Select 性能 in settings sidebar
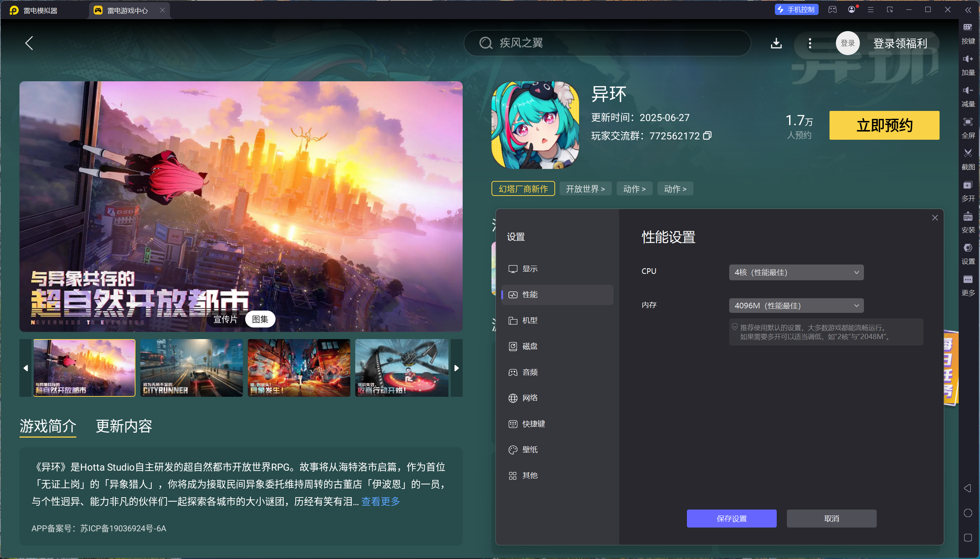 point(557,294)
